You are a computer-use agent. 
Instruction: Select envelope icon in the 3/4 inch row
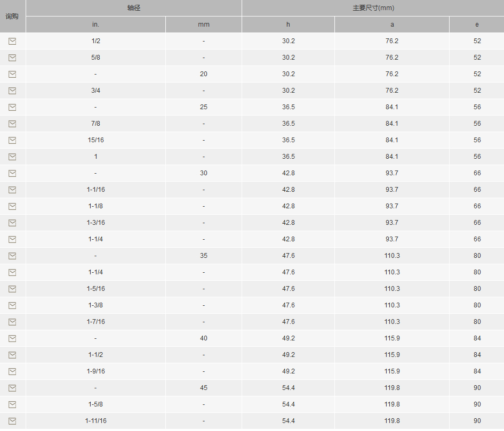pyautogui.click(x=12, y=91)
